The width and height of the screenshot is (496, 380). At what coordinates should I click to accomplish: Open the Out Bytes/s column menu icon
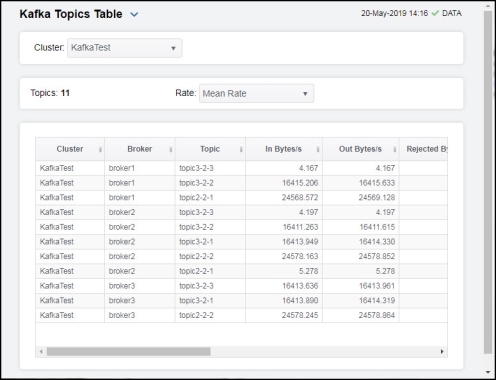click(395, 149)
